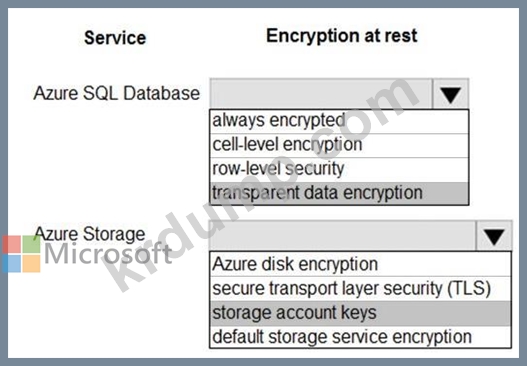Pick the 'row-level security' option
The height and width of the screenshot is (366, 527).
click(339, 170)
